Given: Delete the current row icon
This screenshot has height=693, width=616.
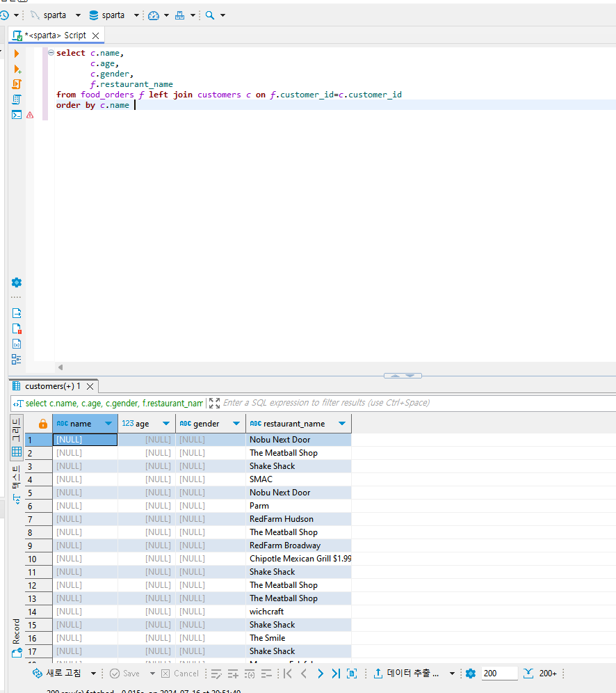Looking at the screenshot, I should [267, 674].
